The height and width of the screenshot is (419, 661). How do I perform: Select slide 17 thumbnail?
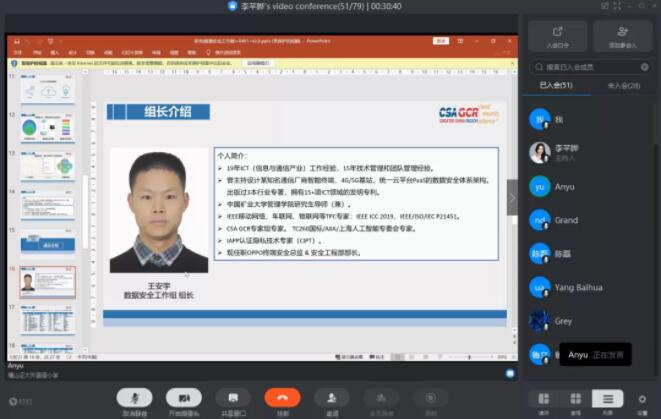[x=48, y=320]
